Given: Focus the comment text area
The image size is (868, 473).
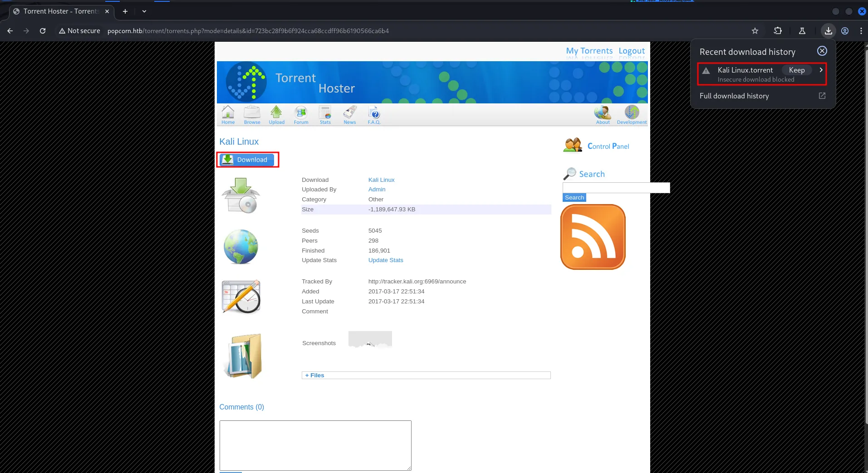Looking at the screenshot, I should pos(315,445).
